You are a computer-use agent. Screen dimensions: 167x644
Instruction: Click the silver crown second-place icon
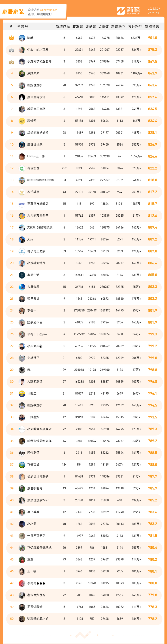pos(11,50)
